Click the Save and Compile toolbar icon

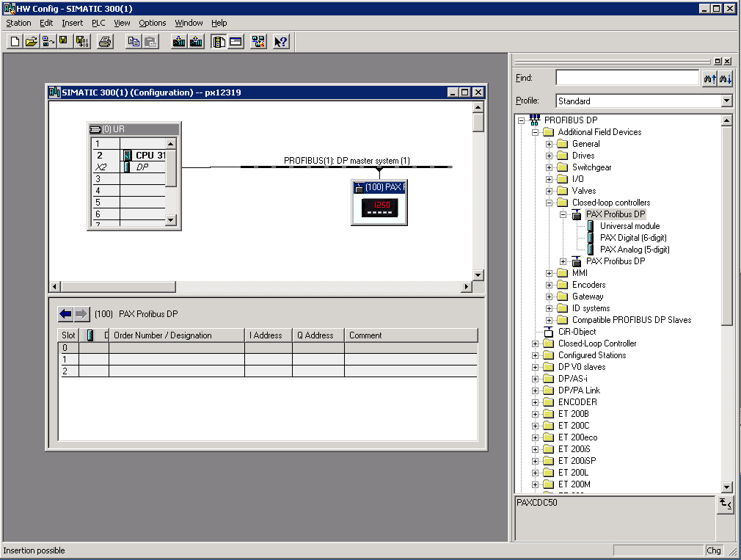[x=82, y=42]
